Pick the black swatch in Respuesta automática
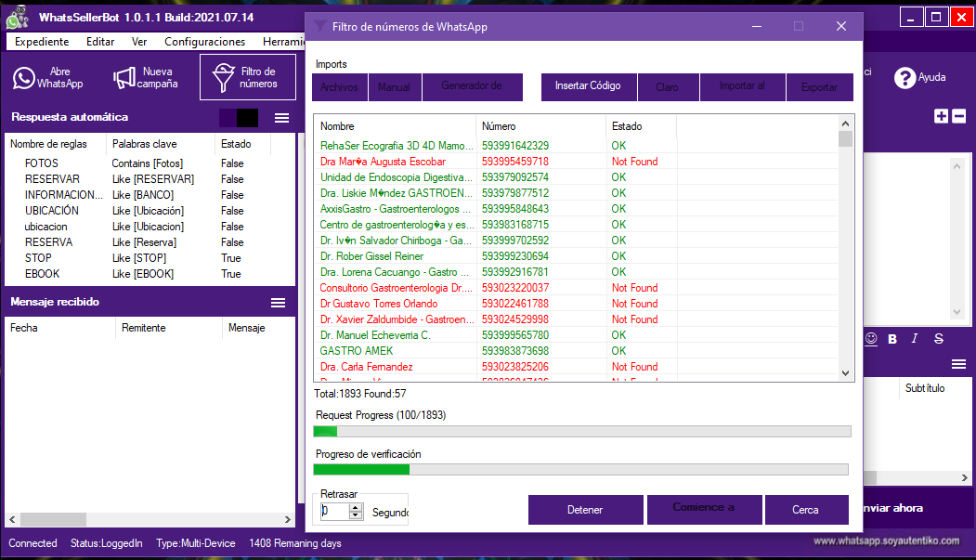The height and width of the screenshot is (560, 976). (247, 118)
